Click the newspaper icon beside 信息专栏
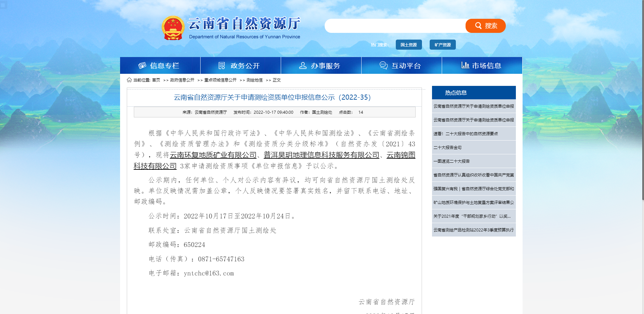 coord(143,65)
